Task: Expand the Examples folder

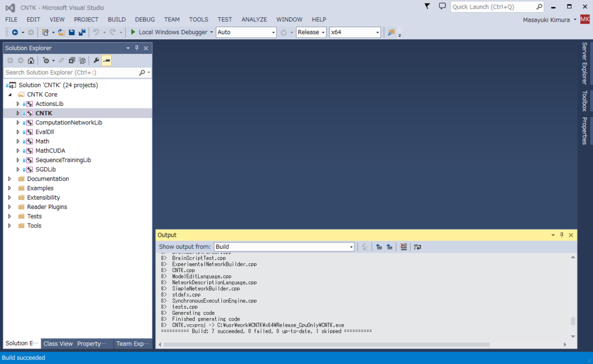Action: 10,188
